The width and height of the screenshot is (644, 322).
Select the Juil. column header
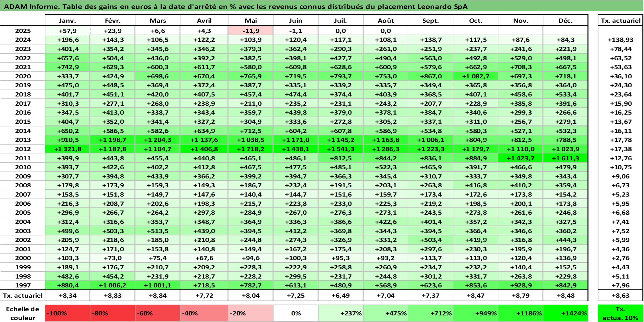[341, 20]
